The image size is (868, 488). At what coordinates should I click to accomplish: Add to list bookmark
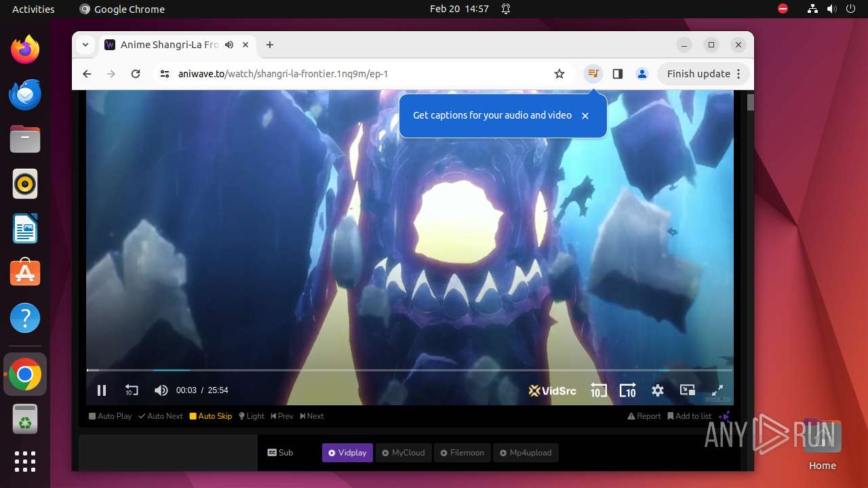point(690,416)
